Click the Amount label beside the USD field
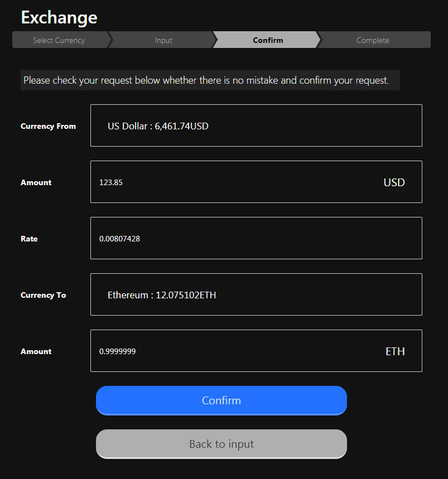Screen dimensions: 448x479 pyautogui.click(x=36, y=182)
